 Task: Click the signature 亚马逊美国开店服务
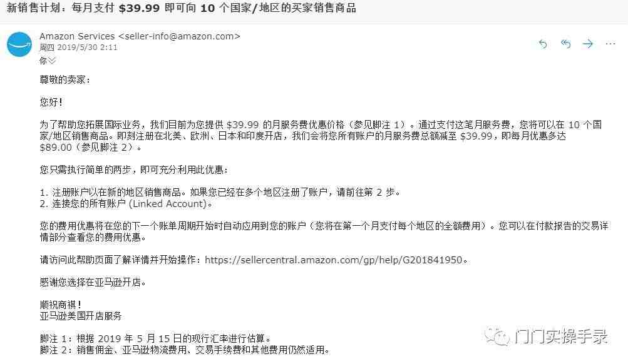(81, 316)
